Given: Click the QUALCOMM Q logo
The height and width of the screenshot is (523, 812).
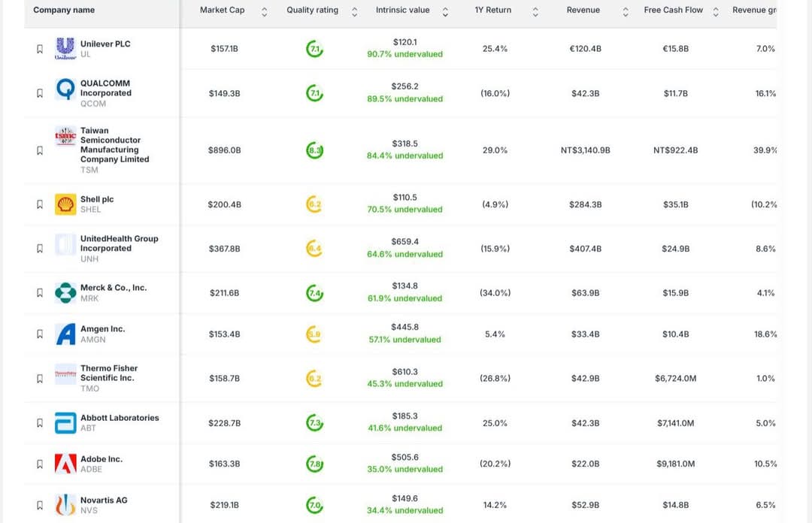Looking at the screenshot, I should pos(65,89).
